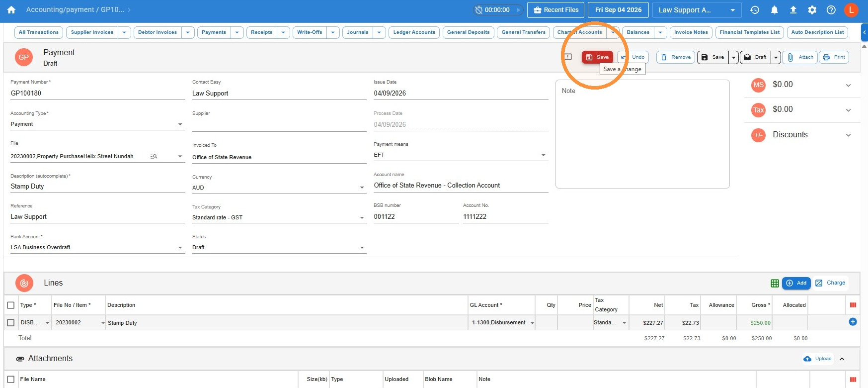The image size is (868, 388).
Task: Open column chooser icon in Lines table
Action: point(853,305)
